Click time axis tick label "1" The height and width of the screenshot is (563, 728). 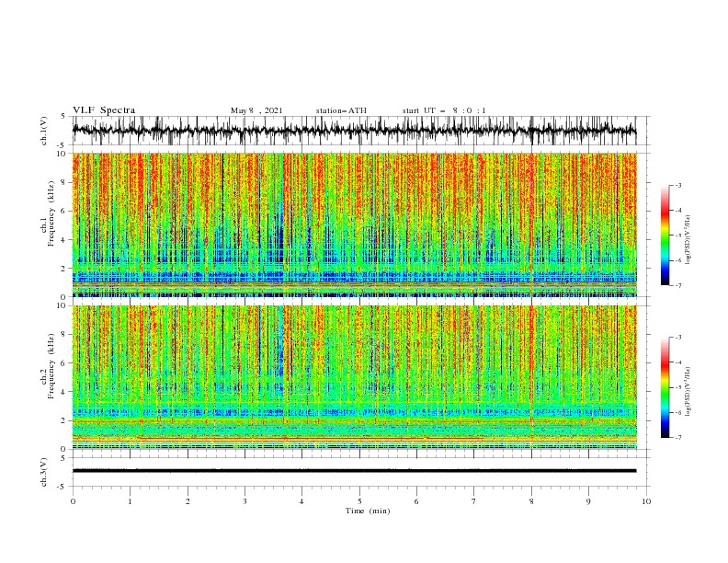click(x=130, y=501)
